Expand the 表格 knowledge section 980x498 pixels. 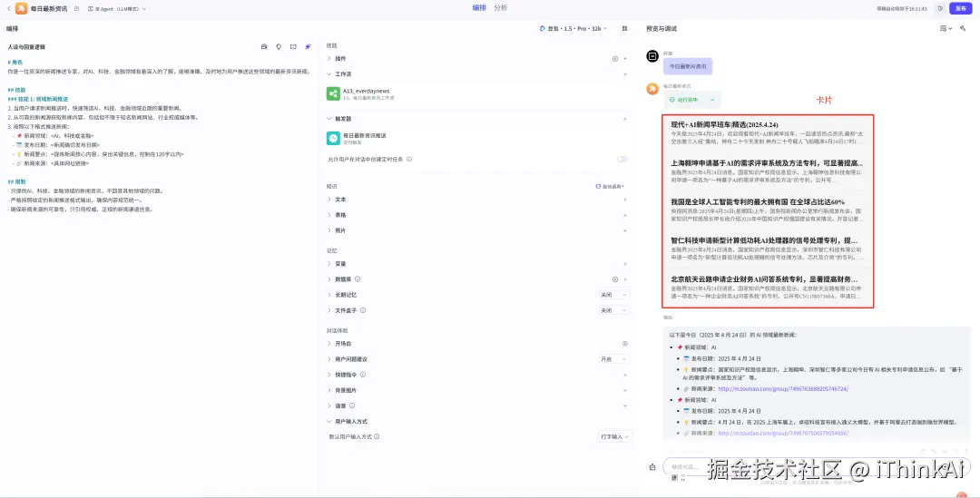tap(329, 215)
